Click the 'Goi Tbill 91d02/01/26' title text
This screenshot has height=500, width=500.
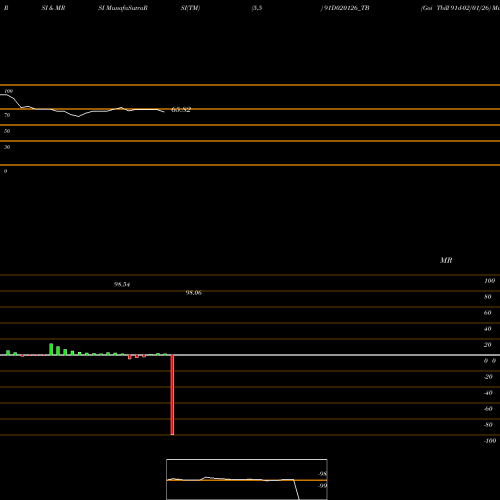456,8
